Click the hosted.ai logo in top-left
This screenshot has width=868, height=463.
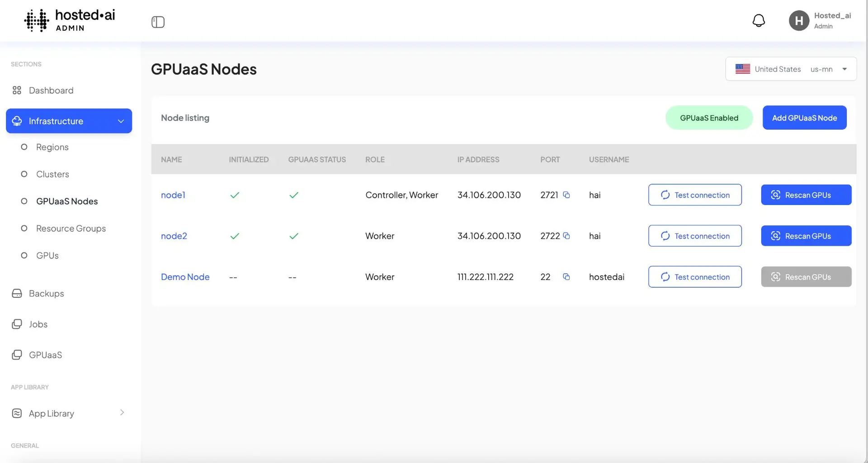point(69,20)
